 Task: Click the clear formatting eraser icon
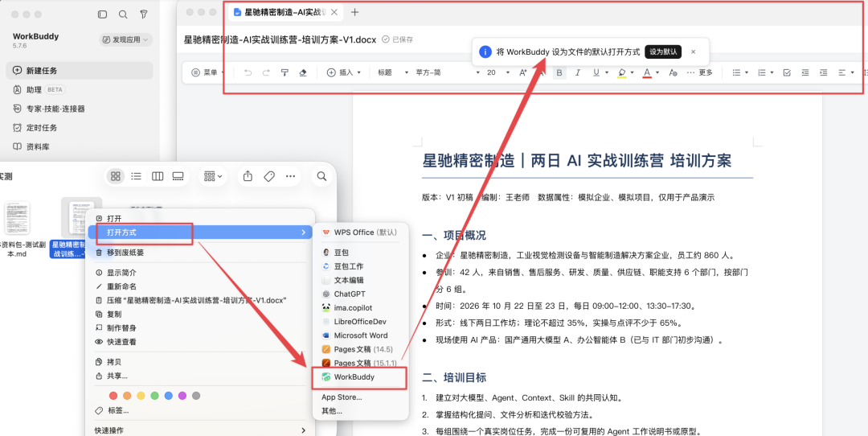click(x=303, y=72)
